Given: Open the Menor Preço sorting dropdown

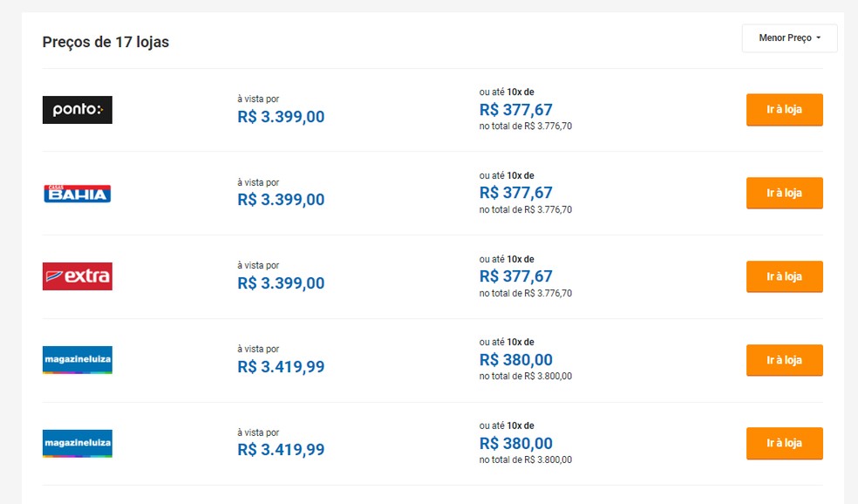Looking at the screenshot, I should pos(788,38).
